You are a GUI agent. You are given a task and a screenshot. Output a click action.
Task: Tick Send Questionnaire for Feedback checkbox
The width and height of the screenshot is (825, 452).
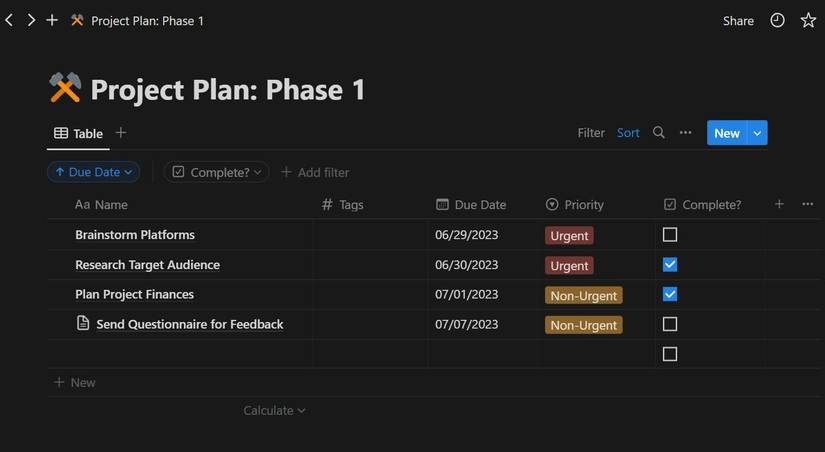click(x=670, y=324)
